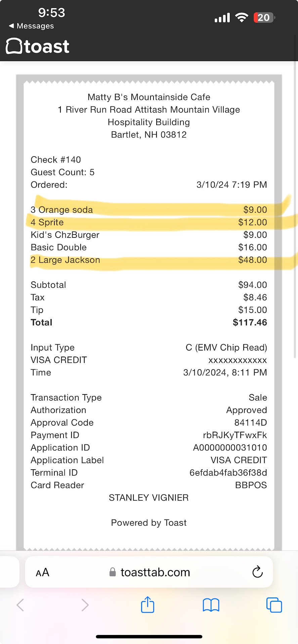Tap the home indicator bar at bottom
The height and width of the screenshot is (644, 298).
coord(149,636)
